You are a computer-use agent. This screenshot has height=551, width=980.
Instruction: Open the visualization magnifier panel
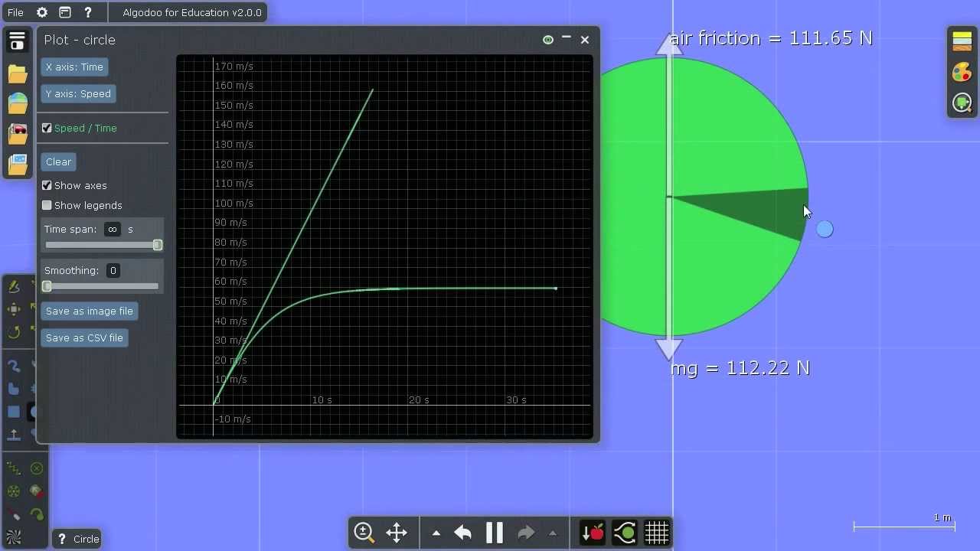tap(962, 103)
